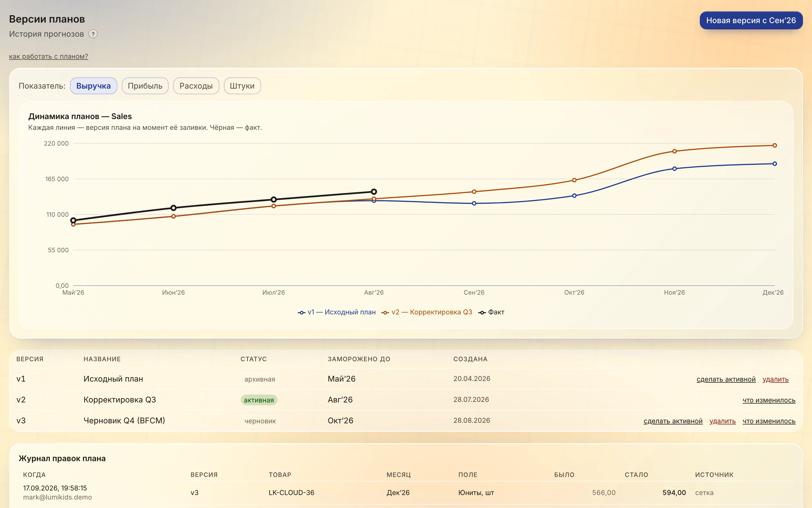Screen dimensions: 812x508
Task: Switch to the Расходы metric
Action: point(196,86)
